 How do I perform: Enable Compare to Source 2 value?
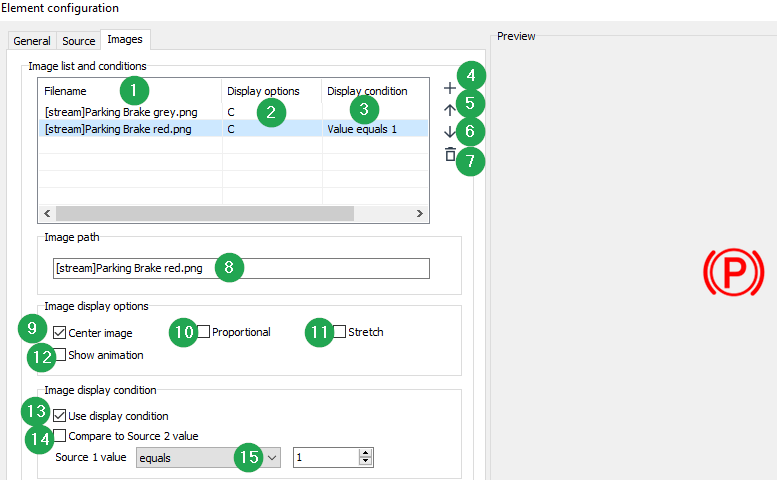[x=61, y=436]
